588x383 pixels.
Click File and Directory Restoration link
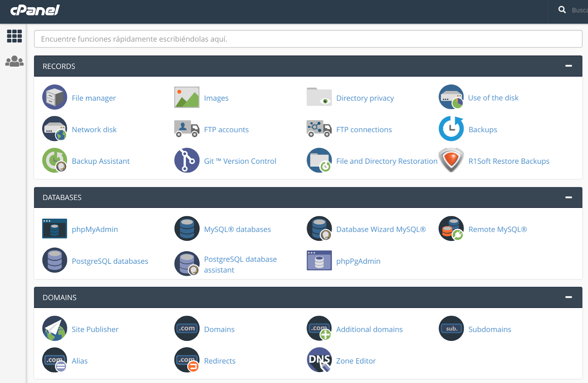click(387, 161)
